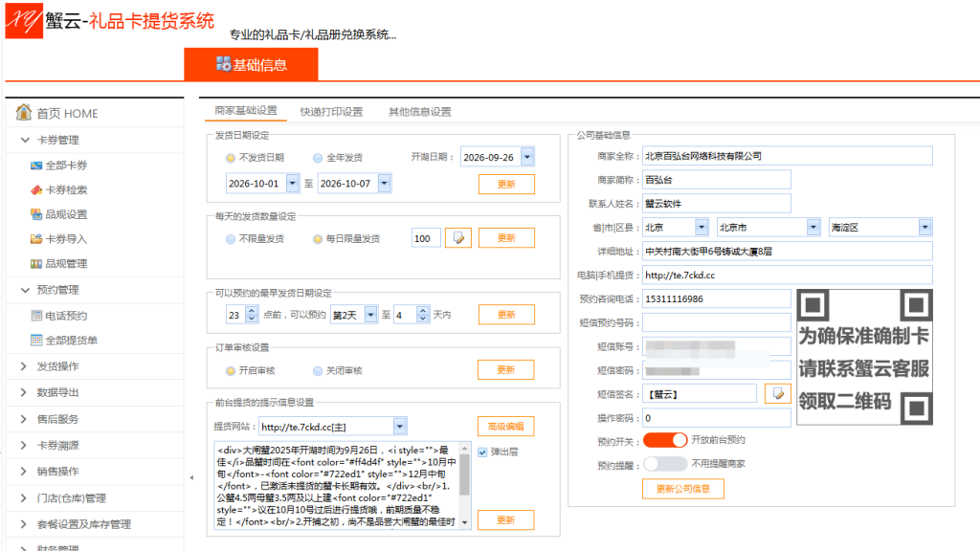Open 全部卡券 card icon item
Viewport: 980px width, 551px height.
36,165
